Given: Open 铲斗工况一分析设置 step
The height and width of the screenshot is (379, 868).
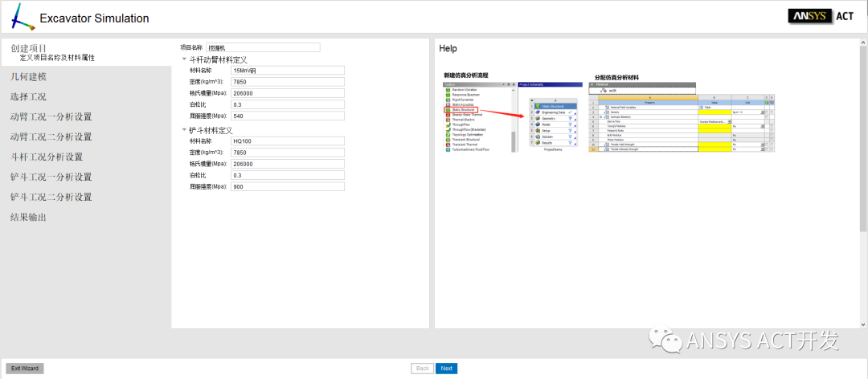Looking at the screenshot, I should 51,177.
